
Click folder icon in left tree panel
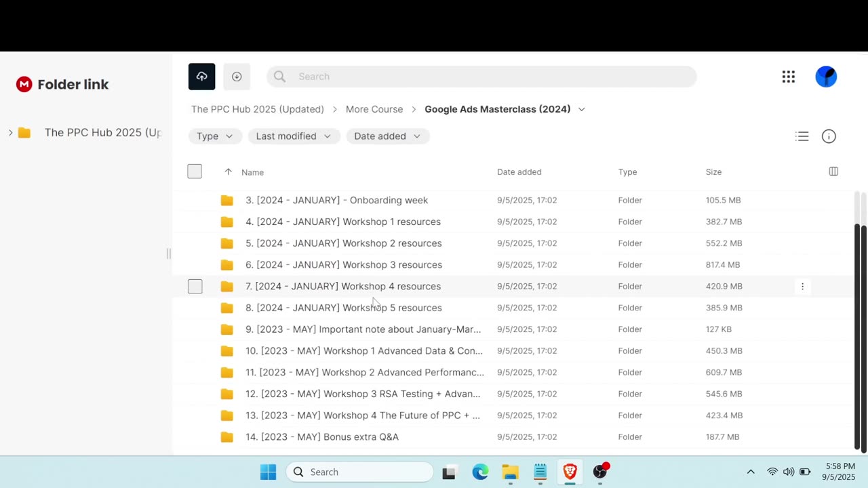pos(24,133)
